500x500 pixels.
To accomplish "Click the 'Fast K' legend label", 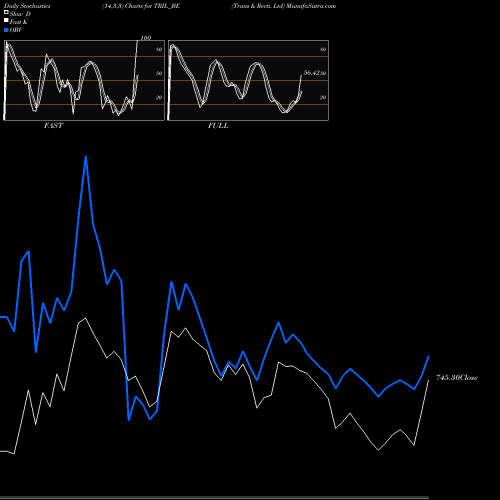I will [x=19, y=22].
